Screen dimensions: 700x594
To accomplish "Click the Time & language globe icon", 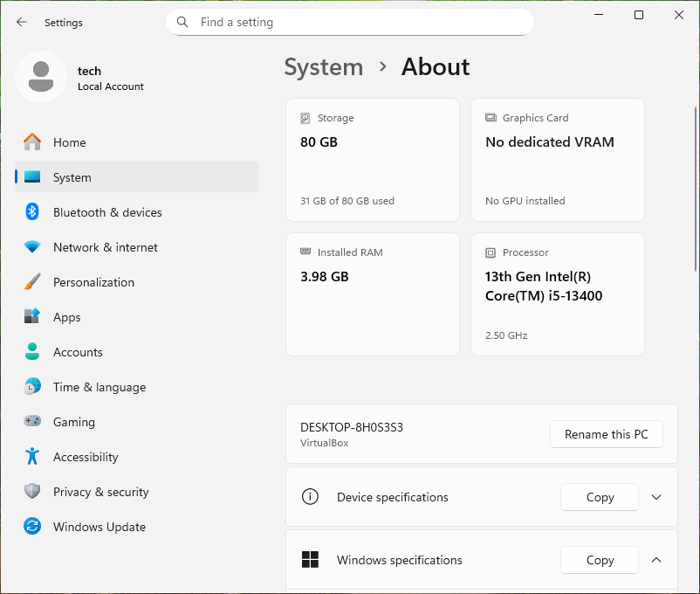I will point(32,386).
